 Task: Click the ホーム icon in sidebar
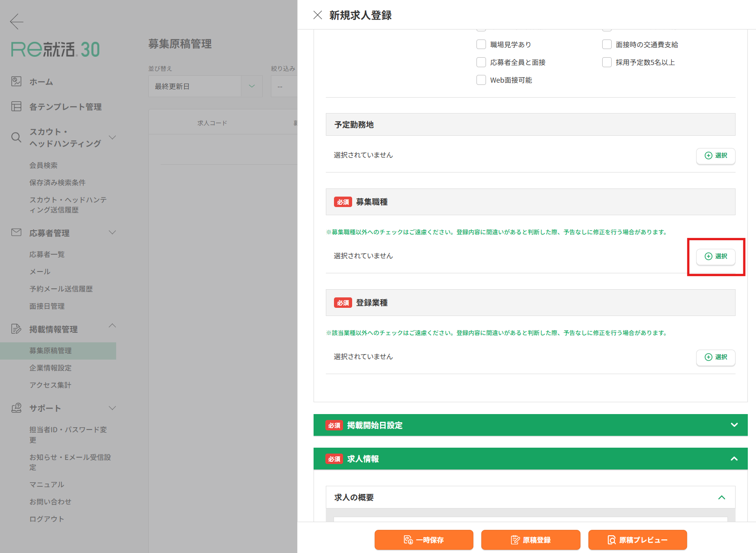[16, 81]
